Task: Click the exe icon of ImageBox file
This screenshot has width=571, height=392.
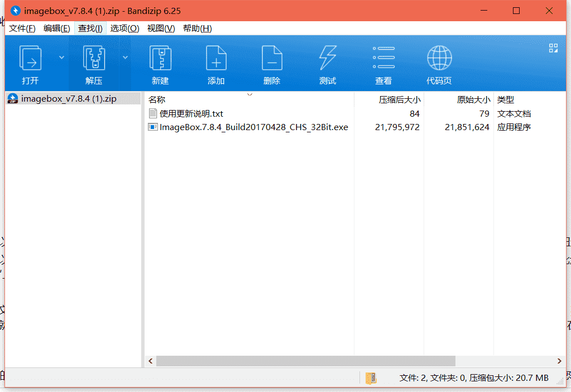Action: (153, 127)
